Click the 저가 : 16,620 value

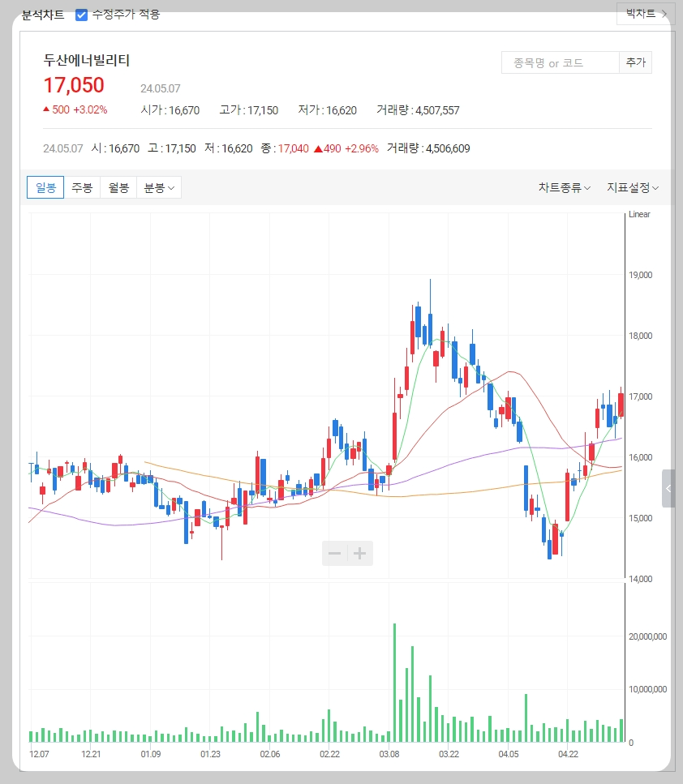[327, 110]
